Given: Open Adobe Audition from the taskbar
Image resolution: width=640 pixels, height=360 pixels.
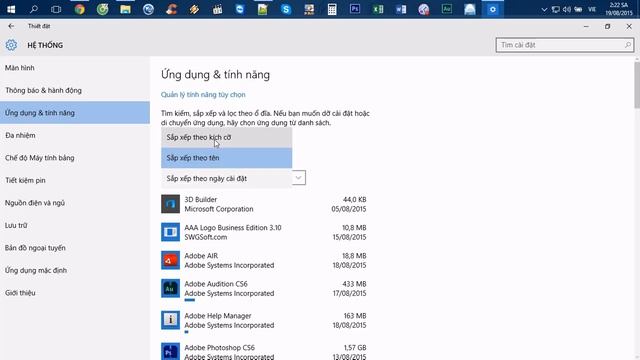Looking at the screenshot, I should tap(447, 9).
